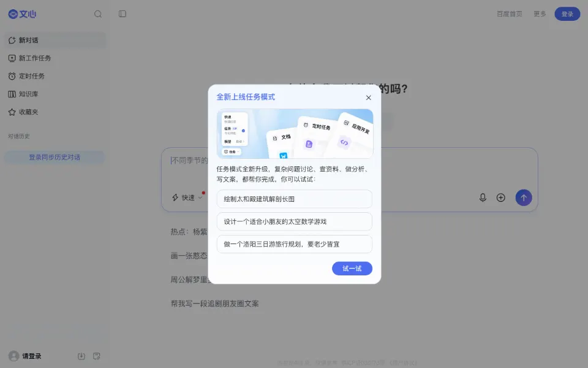Open 收藏夹 in sidebar
Screen dimensions: 588x368
[55, 112]
